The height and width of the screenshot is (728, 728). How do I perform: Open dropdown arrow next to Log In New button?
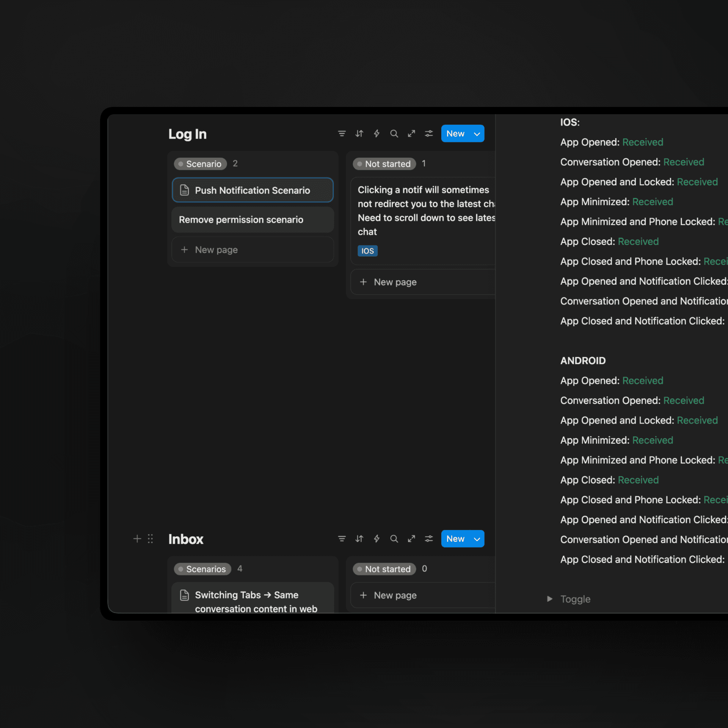[477, 134]
